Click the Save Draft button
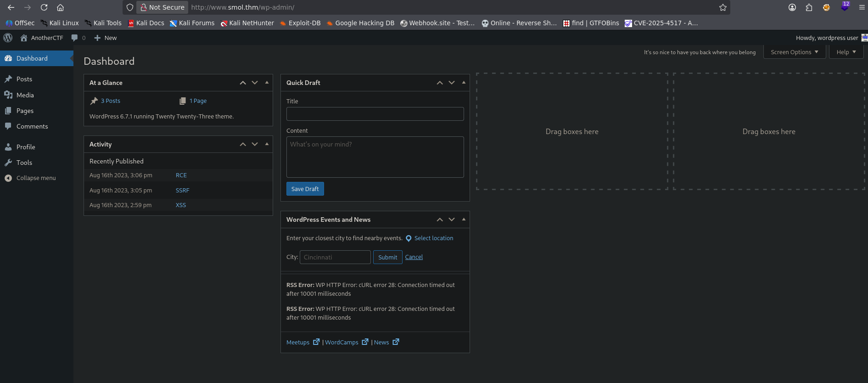This screenshot has width=868, height=383. point(305,189)
